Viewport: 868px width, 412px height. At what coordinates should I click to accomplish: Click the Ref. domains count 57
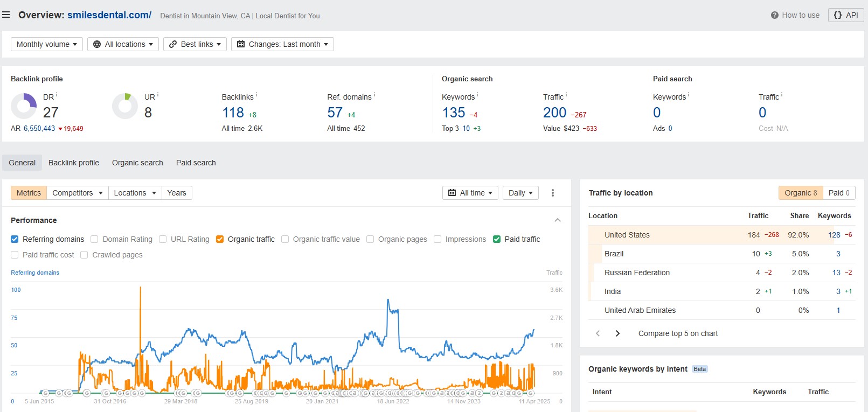[335, 113]
